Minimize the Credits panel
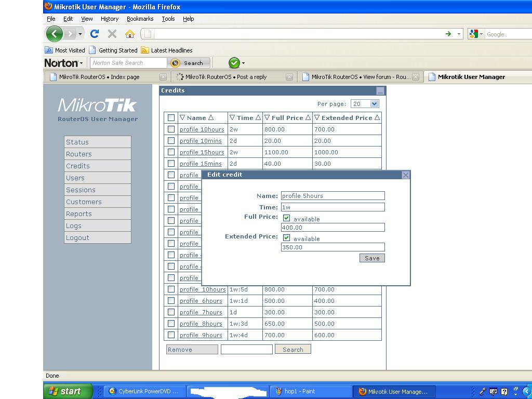 pyautogui.click(x=380, y=90)
